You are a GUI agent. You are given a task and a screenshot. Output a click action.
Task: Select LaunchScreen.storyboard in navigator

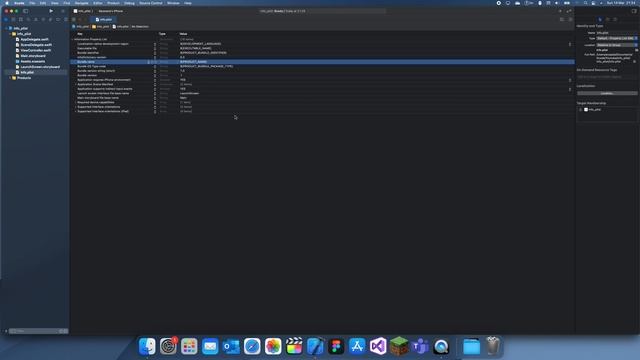pyautogui.click(x=40, y=67)
